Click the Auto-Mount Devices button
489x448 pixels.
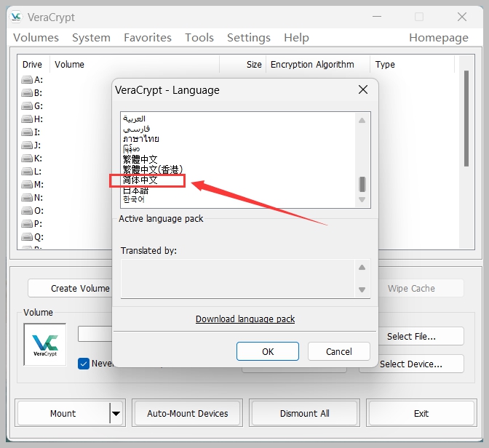188,413
